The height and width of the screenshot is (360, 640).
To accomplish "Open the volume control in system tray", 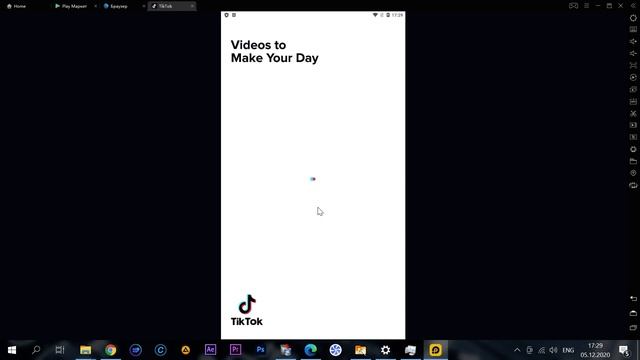I will tap(553, 350).
